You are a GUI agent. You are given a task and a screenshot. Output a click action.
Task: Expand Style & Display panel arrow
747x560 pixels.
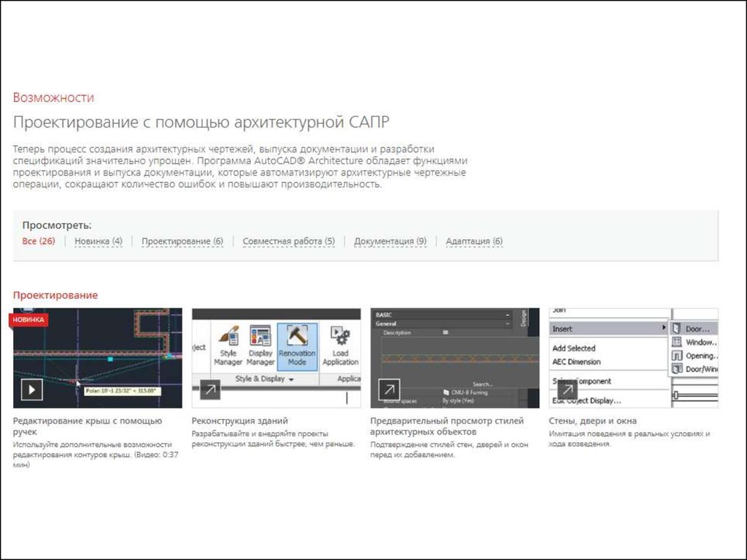[291, 379]
